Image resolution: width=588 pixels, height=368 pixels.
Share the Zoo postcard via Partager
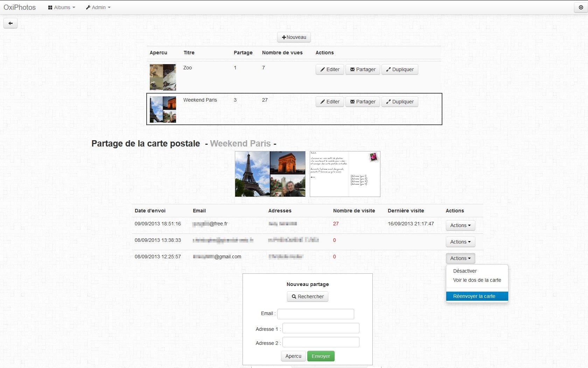coord(363,69)
